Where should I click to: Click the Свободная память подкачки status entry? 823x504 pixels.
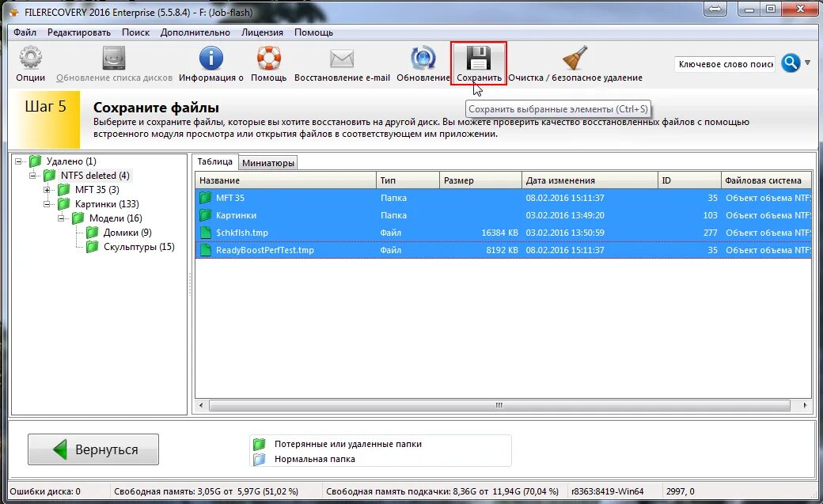pos(442,491)
